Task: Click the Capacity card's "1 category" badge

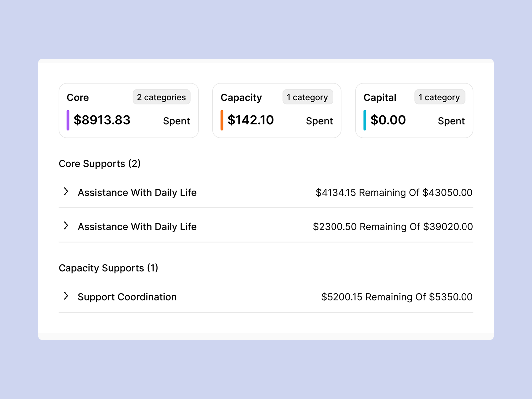Action: pyautogui.click(x=307, y=97)
